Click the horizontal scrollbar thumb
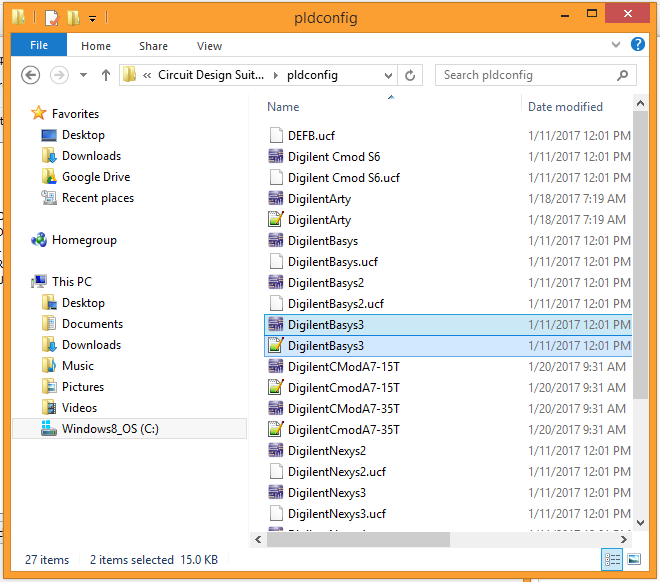Viewport: 660px width, 582px height. 358,539
